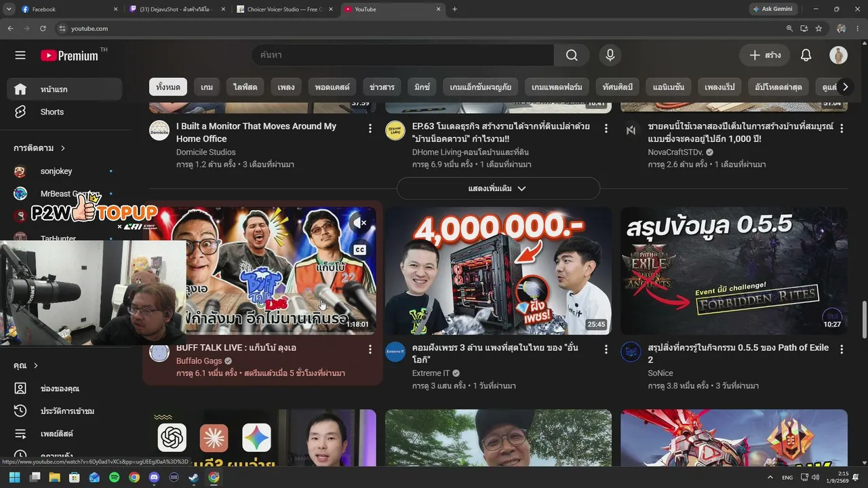Open Chrome three-dot menu

[x=859, y=28]
